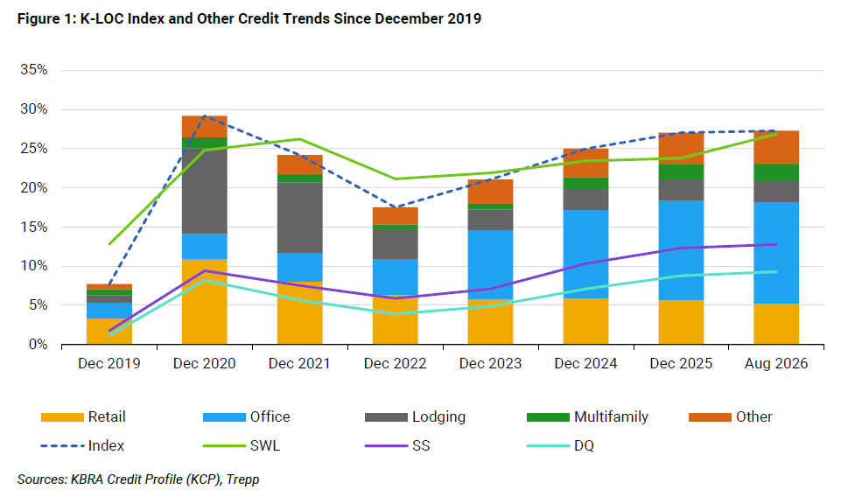Viewport: 862px width, 504px height.
Task: Click the "Index" legend label
Action: click(x=106, y=445)
